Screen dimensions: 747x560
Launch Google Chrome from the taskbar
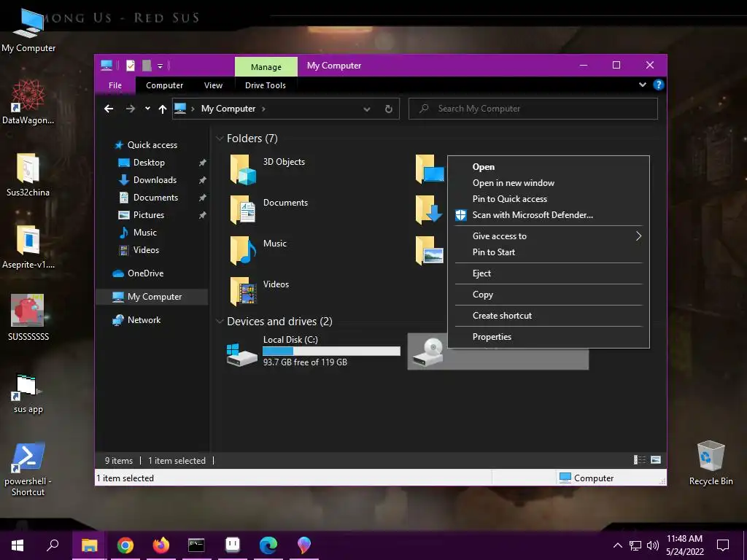(125, 545)
